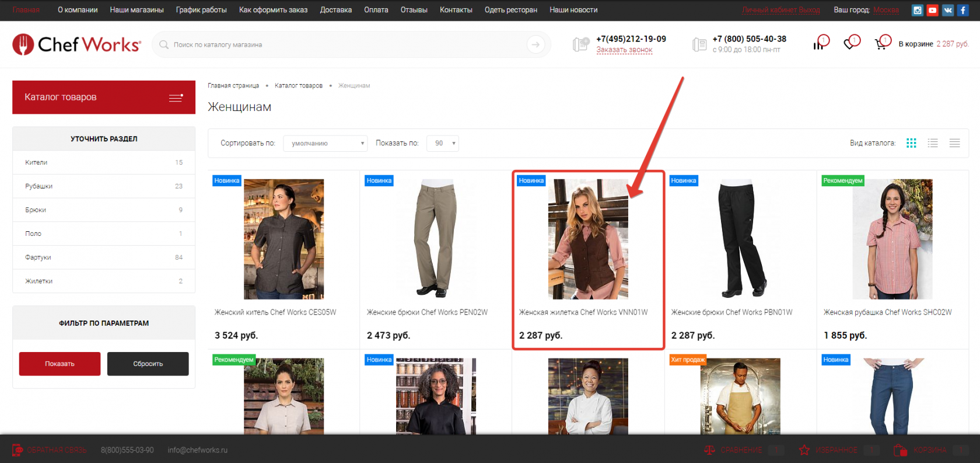Image resolution: width=980 pixels, height=463 pixels.
Task: Open the Facebook social icon
Action: coord(963,10)
